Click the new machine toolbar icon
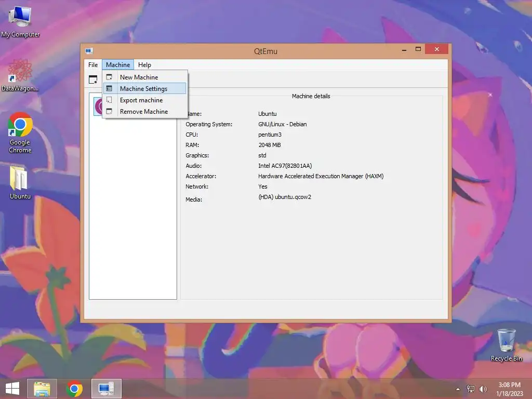 (x=93, y=79)
